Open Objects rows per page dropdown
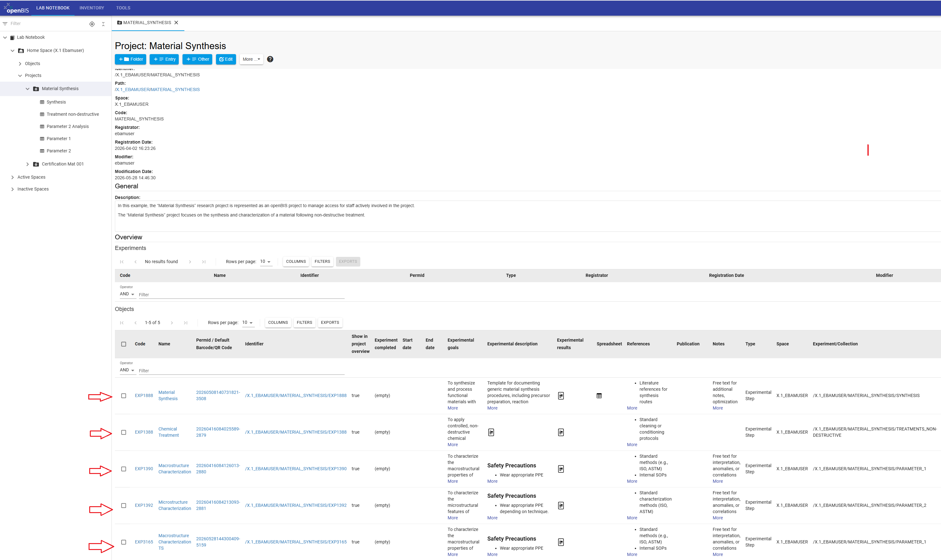This screenshot has width=941, height=560. (x=248, y=323)
